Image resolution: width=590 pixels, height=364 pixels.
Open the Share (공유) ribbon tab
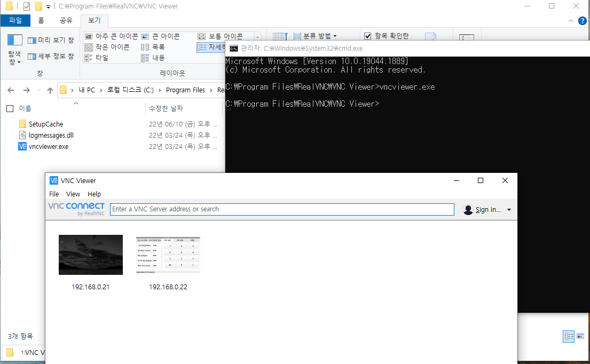tap(66, 20)
